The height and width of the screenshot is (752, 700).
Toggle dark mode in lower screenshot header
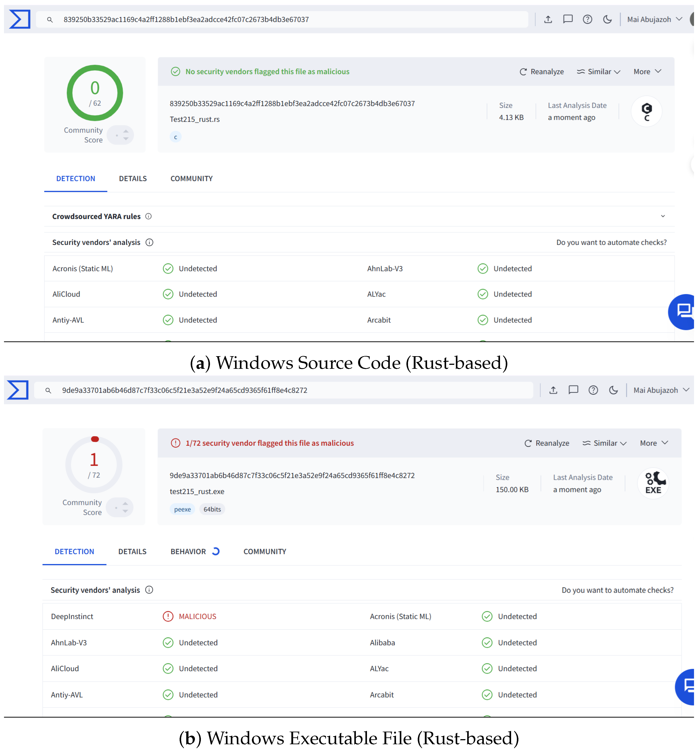point(613,390)
